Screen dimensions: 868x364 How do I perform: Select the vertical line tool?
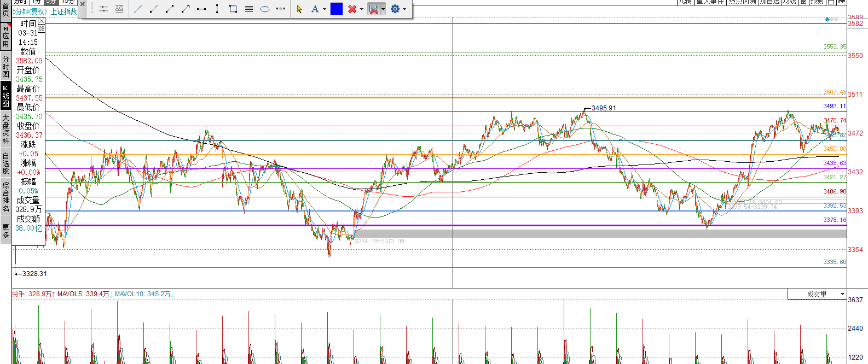point(217,9)
